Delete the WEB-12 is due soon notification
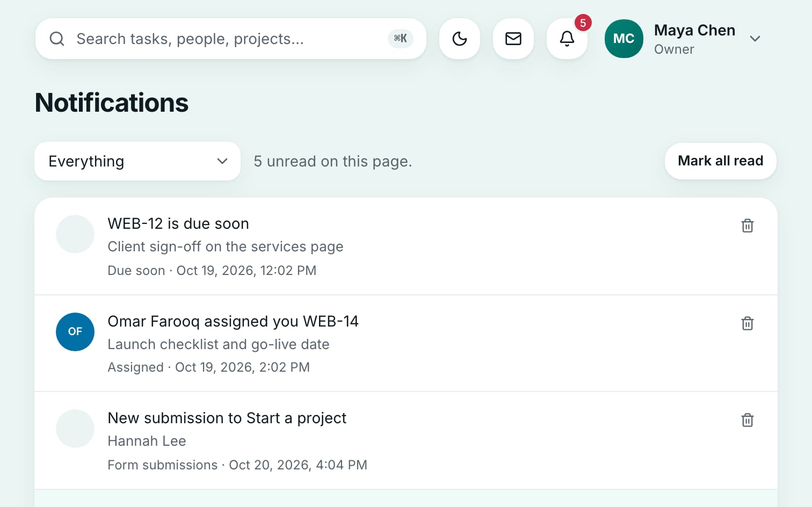 pyautogui.click(x=748, y=226)
